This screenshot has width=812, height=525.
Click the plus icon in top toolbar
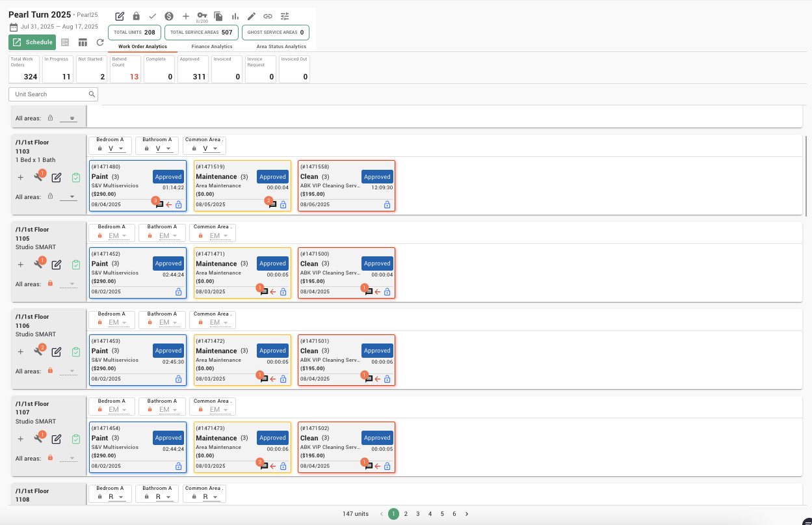pos(186,16)
